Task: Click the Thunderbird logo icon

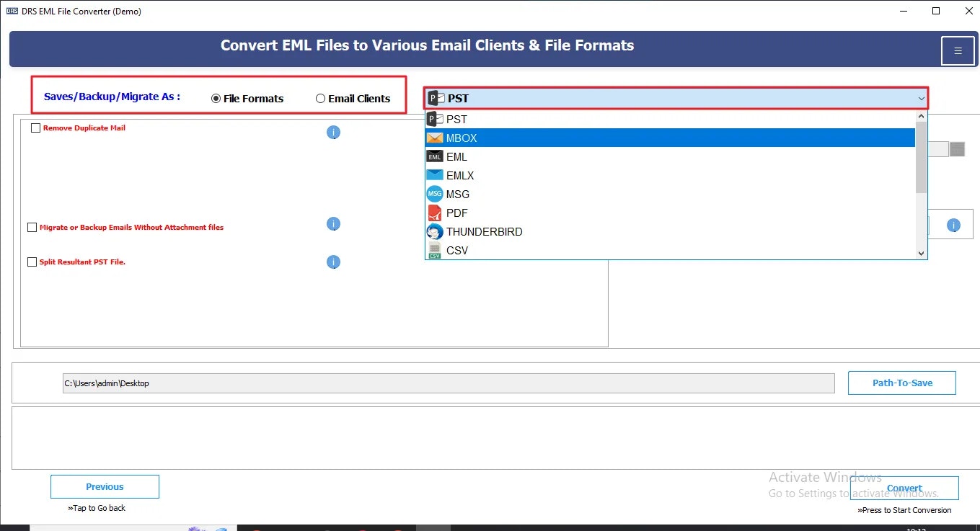Action: (x=435, y=231)
